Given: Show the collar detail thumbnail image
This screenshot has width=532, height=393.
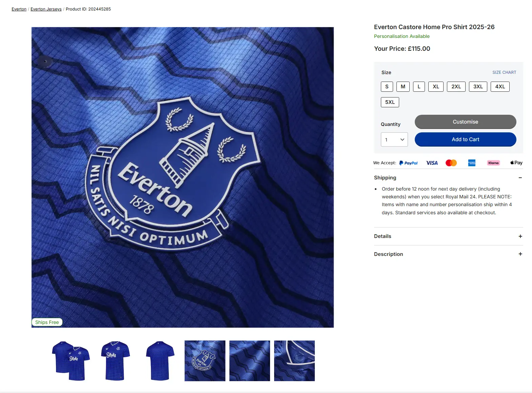Looking at the screenshot, I should tap(294, 361).
